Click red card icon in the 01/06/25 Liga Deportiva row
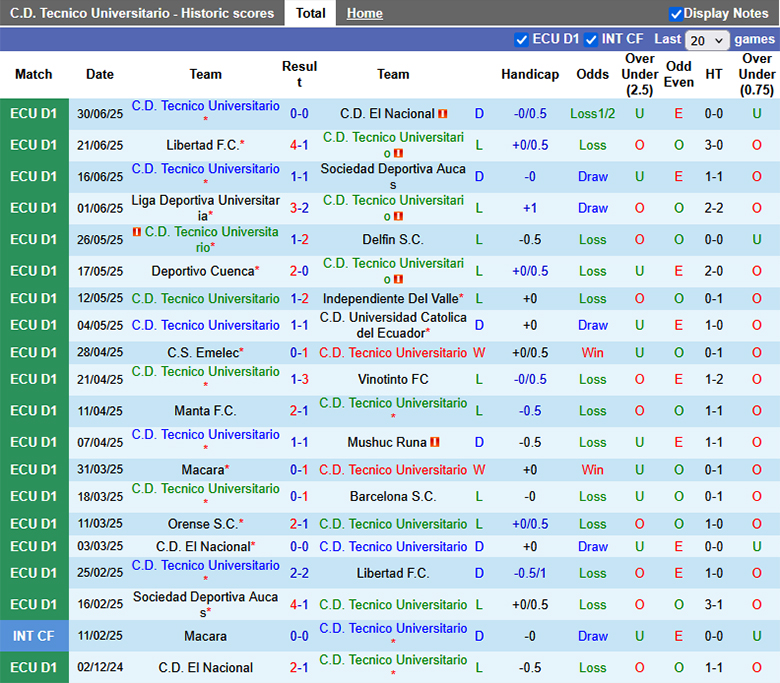This screenshot has width=780, height=683. 398,216
